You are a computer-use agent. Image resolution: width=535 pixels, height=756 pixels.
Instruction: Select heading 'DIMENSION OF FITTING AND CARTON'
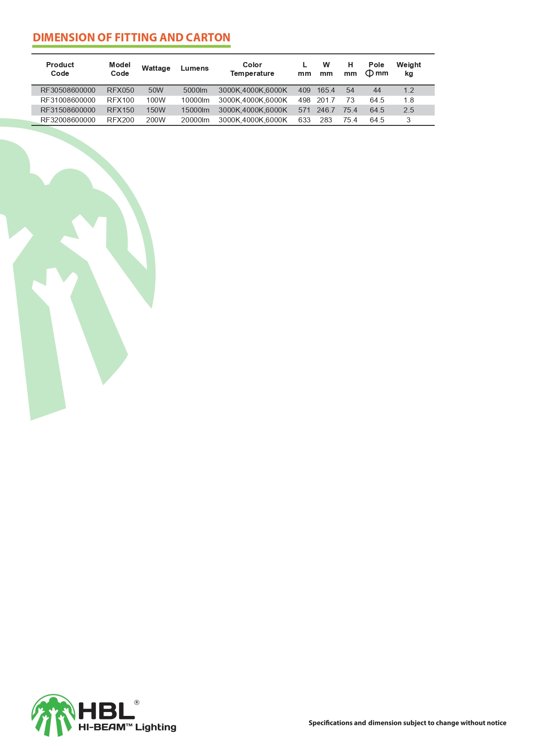(x=131, y=37)
